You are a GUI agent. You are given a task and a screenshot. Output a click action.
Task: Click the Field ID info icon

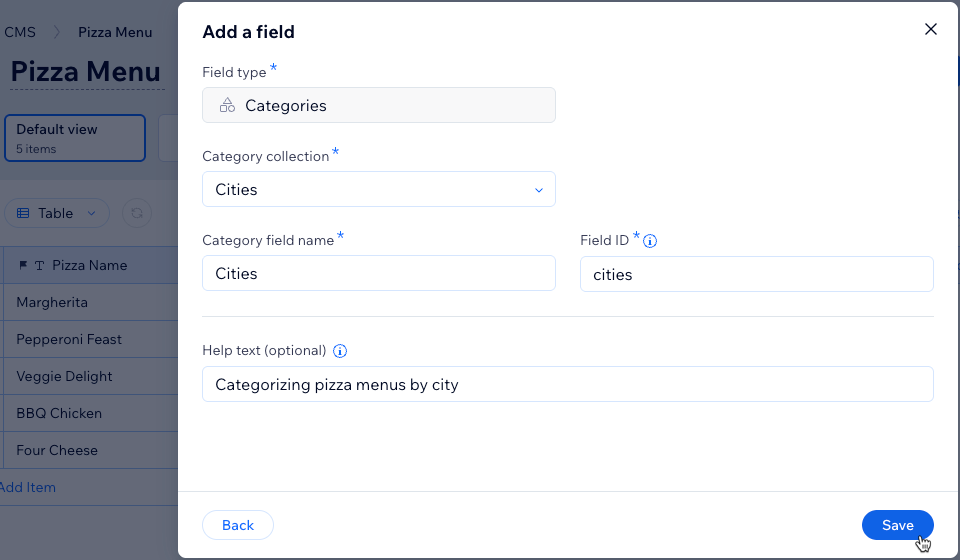pyautogui.click(x=650, y=241)
